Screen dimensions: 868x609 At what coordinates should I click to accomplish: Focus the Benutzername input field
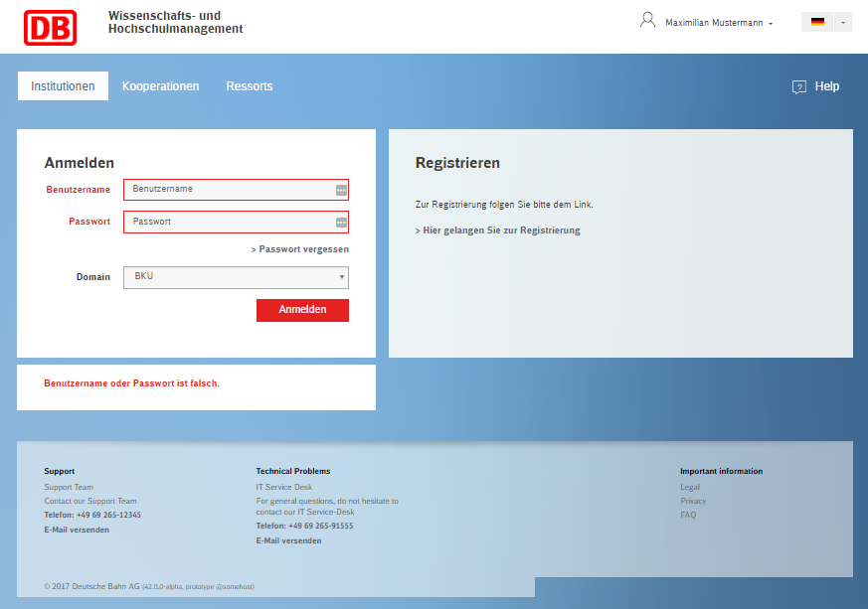pos(229,190)
